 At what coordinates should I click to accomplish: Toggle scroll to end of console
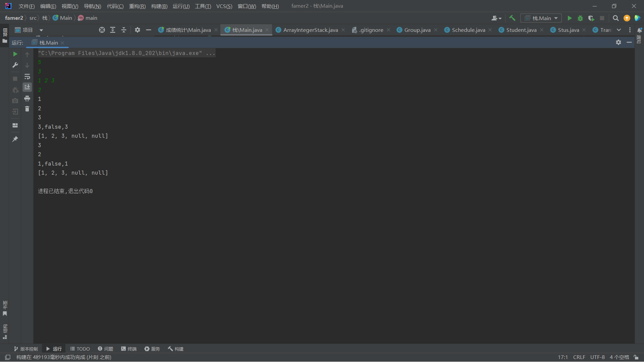[x=27, y=87]
